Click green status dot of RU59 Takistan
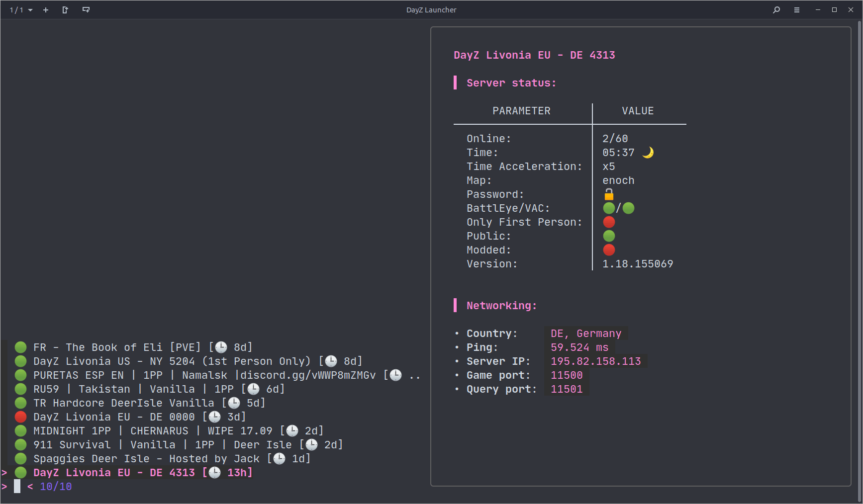Image resolution: width=863 pixels, height=504 pixels. point(21,389)
